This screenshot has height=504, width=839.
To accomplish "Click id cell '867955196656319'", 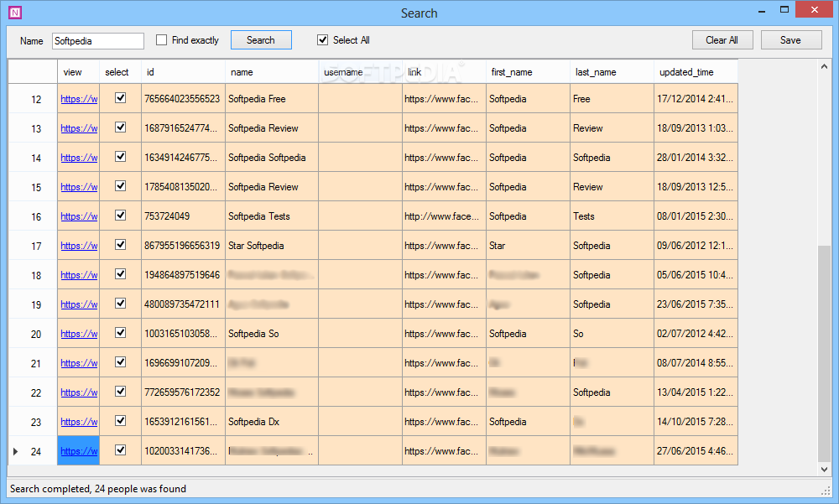I will [x=183, y=246].
